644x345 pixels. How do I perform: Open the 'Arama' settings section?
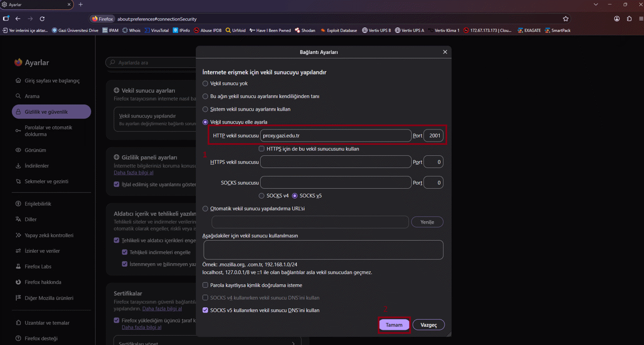(51, 96)
